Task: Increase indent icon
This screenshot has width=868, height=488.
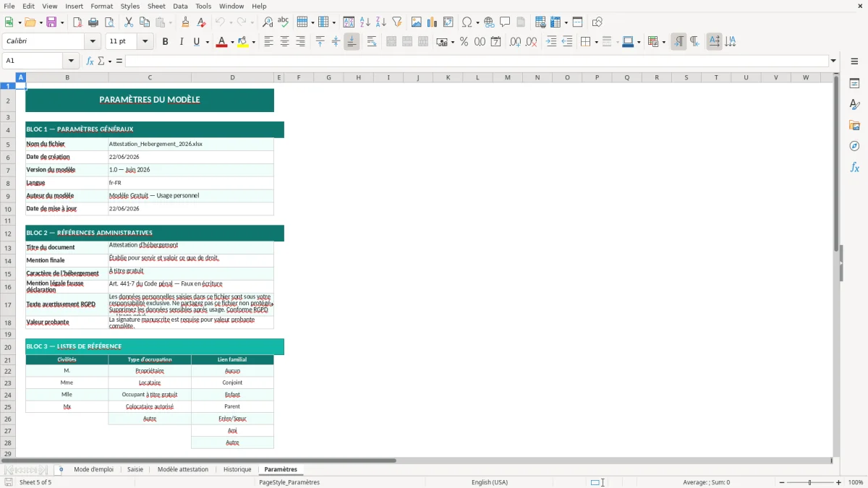Action: 551,42
